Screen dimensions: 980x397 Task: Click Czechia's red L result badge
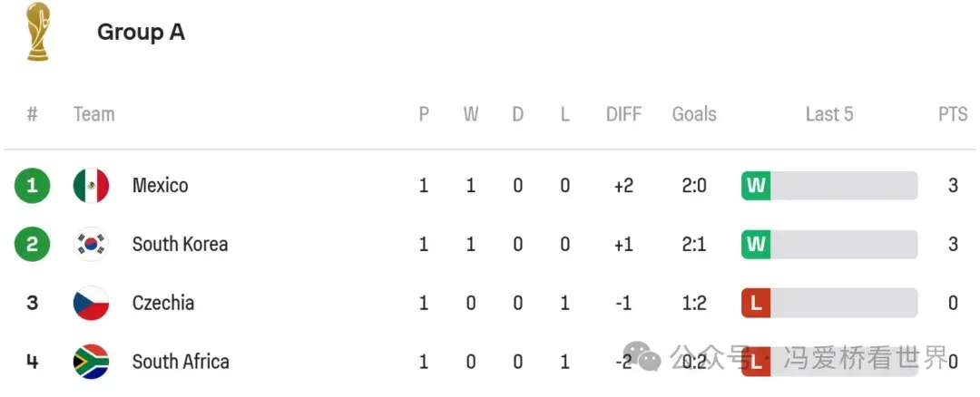(756, 303)
